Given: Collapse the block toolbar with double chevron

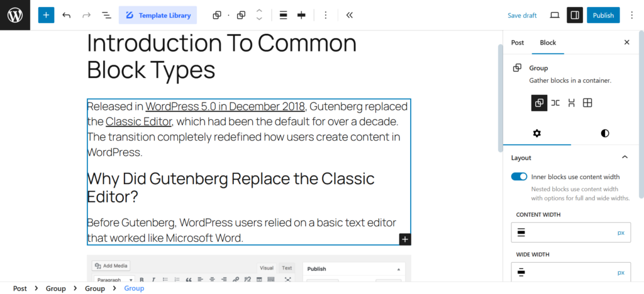Looking at the screenshot, I should pyautogui.click(x=350, y=15).
